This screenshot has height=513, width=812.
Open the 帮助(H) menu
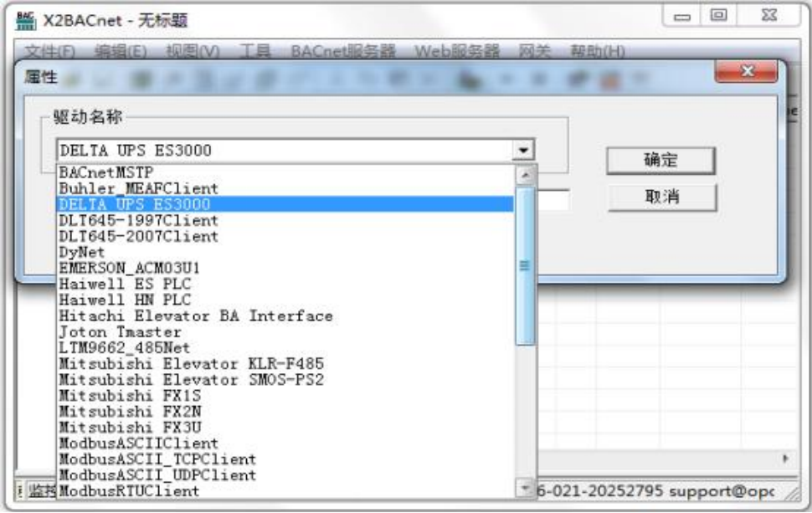point(597,51)
